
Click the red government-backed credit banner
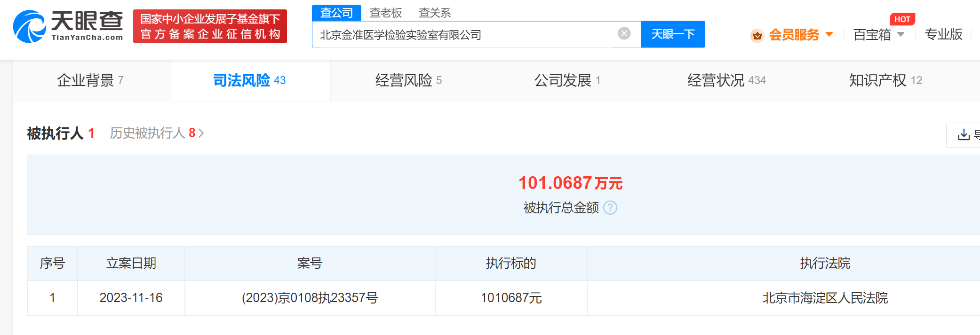click(210, 26)
